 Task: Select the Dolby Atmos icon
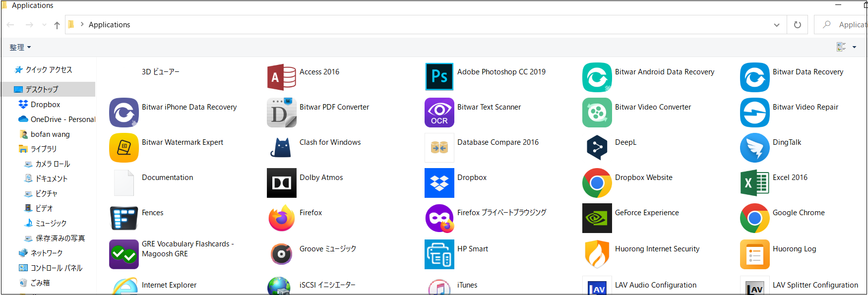[281, 183]
